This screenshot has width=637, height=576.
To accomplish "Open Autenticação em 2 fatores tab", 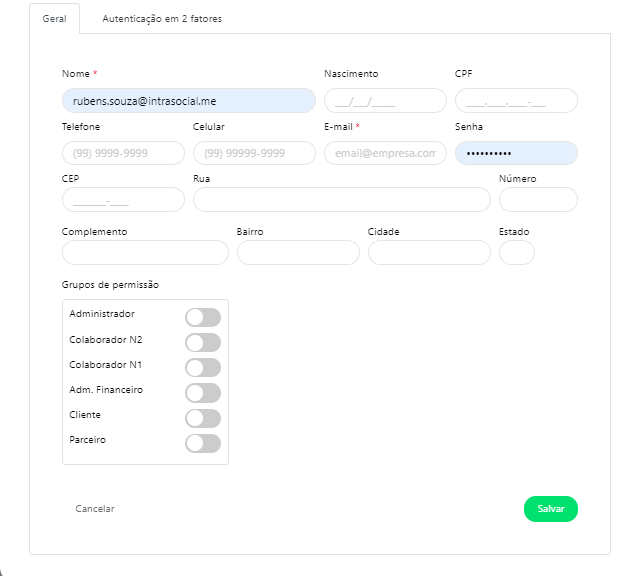I will coord(162,19).
